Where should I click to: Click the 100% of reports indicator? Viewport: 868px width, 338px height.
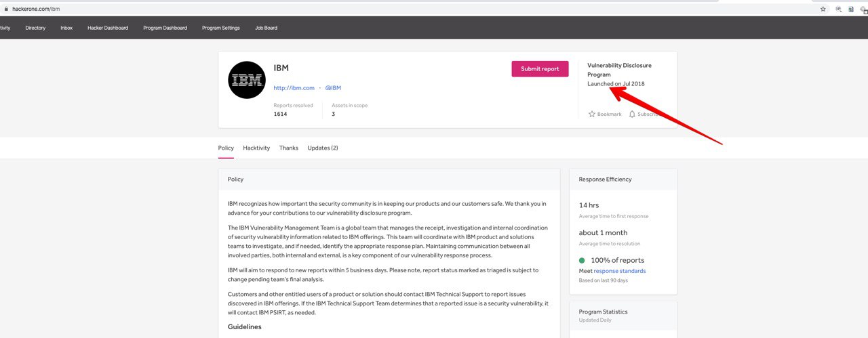point(611,260)
